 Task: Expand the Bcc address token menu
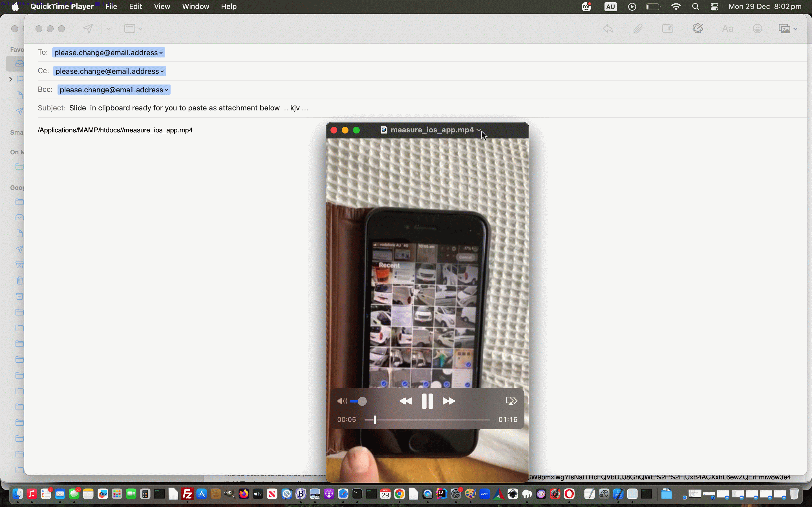click(166, 90)
